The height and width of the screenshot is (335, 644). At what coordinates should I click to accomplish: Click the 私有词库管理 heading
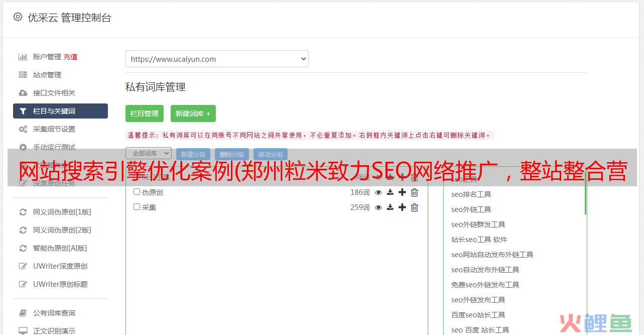tap(156, 87)
